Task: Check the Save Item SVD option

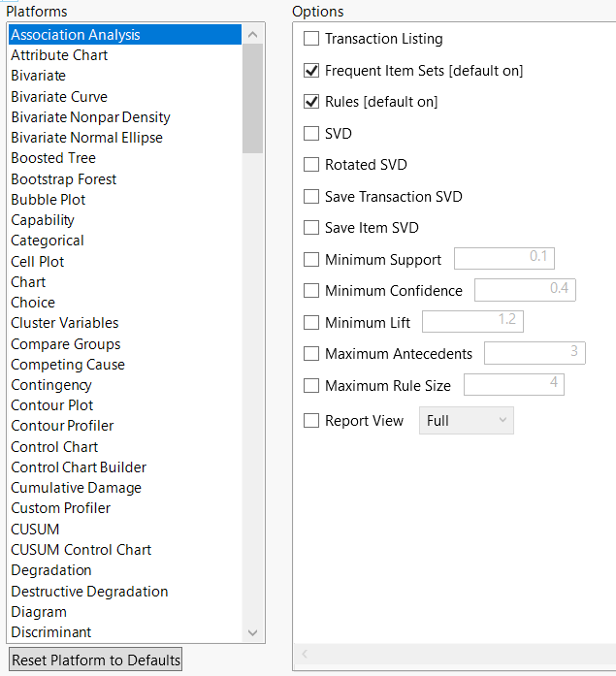Action: [311, 228]
